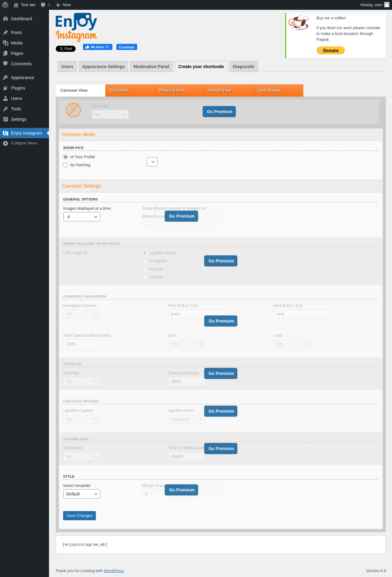Click the Timeout Autoplay input field
The width and height of the screenshot is (392, 577).
pyautogui.click(x=187, y=381)
